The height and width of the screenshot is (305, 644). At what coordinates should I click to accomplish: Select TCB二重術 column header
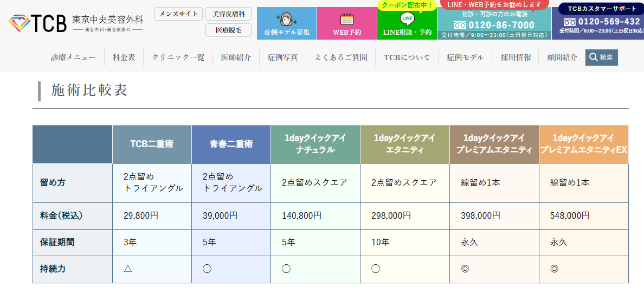click(152, 144)
